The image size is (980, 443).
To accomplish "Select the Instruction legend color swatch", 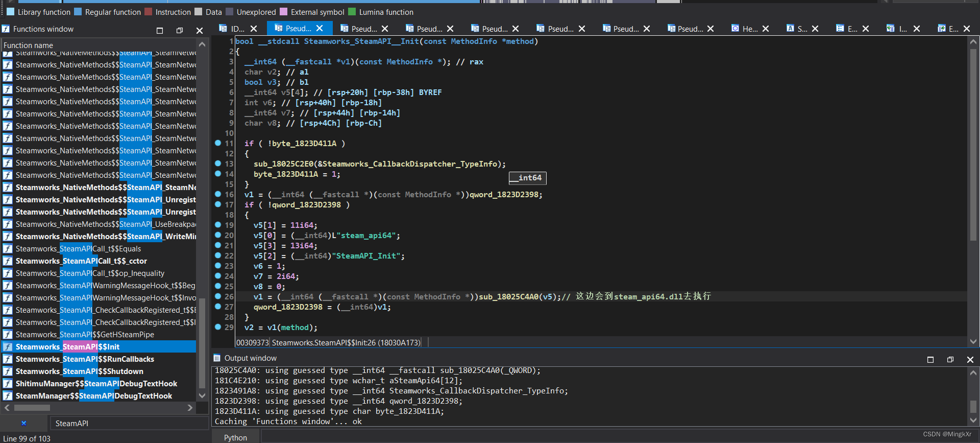I will coord(148,12).
